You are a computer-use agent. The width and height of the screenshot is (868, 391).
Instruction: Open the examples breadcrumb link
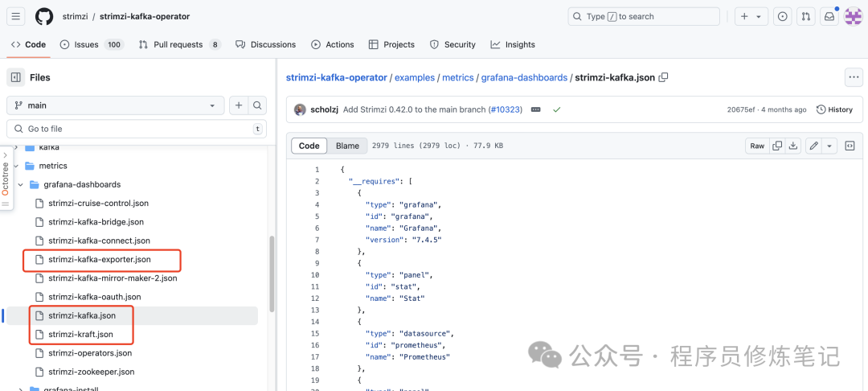click(415, 77)
